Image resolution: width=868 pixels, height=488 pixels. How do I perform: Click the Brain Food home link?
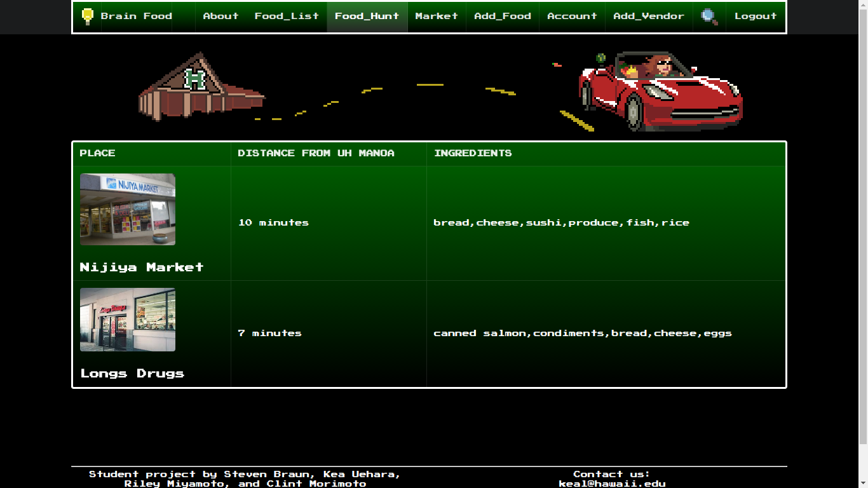tap(136, 17)
